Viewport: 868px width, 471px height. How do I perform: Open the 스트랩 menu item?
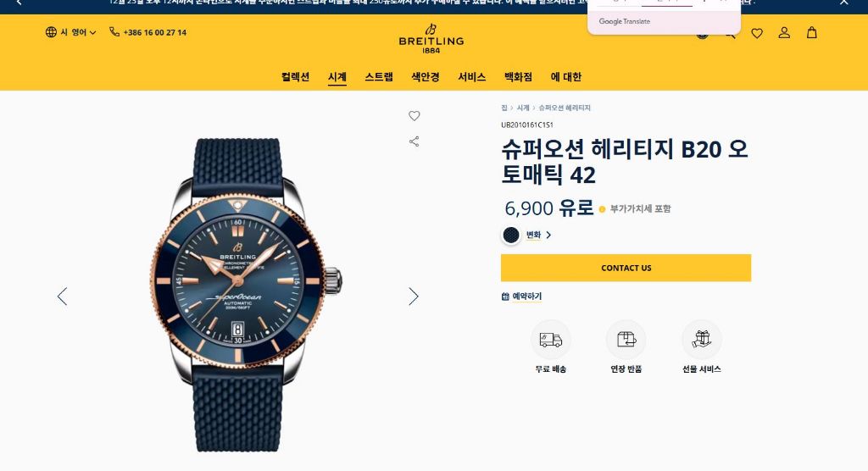(x=379, y=77)
